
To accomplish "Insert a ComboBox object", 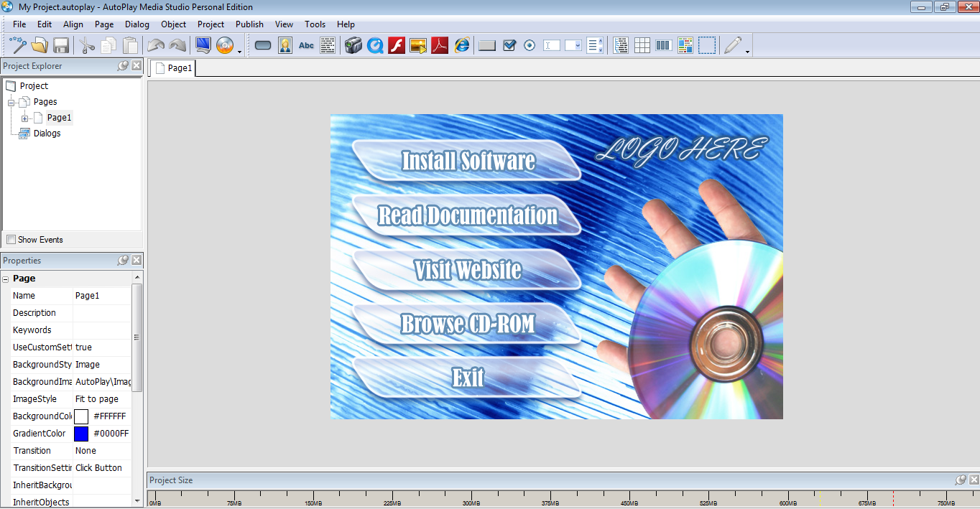I will point(572,45).
